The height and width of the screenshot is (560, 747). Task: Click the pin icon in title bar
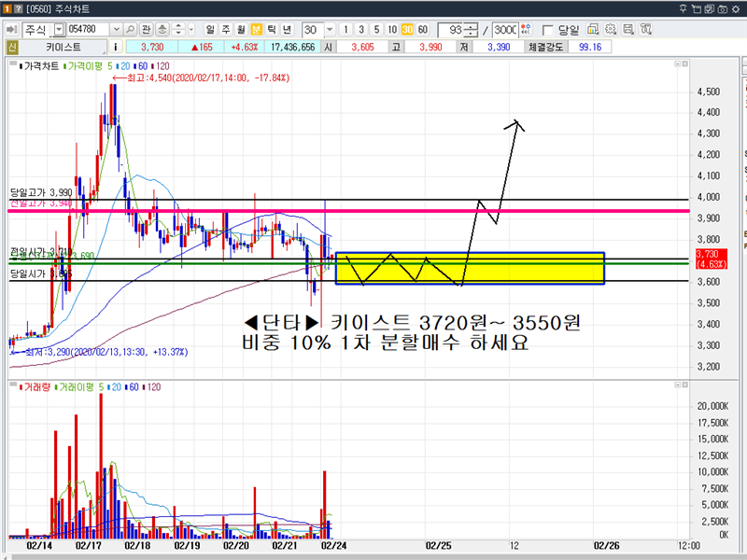click(x=684, y=7)
